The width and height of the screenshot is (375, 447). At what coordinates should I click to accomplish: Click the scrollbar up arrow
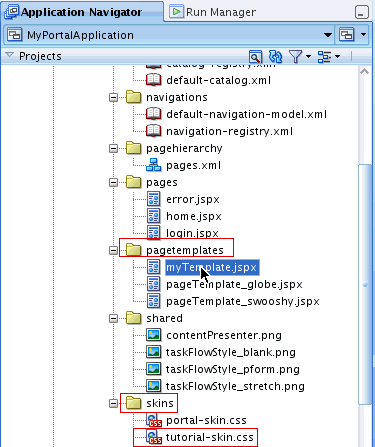[365, 71]
